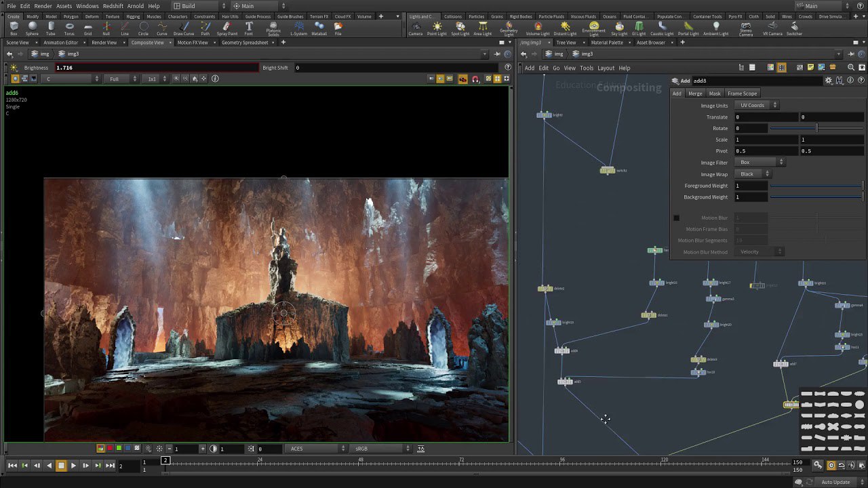Toggle green channel display in viewer

pos(119,449)
